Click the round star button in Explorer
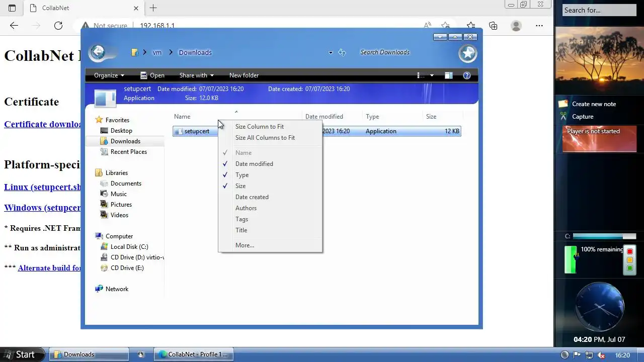Viewport: 644px width, 362px height. (x=468, y=53)
